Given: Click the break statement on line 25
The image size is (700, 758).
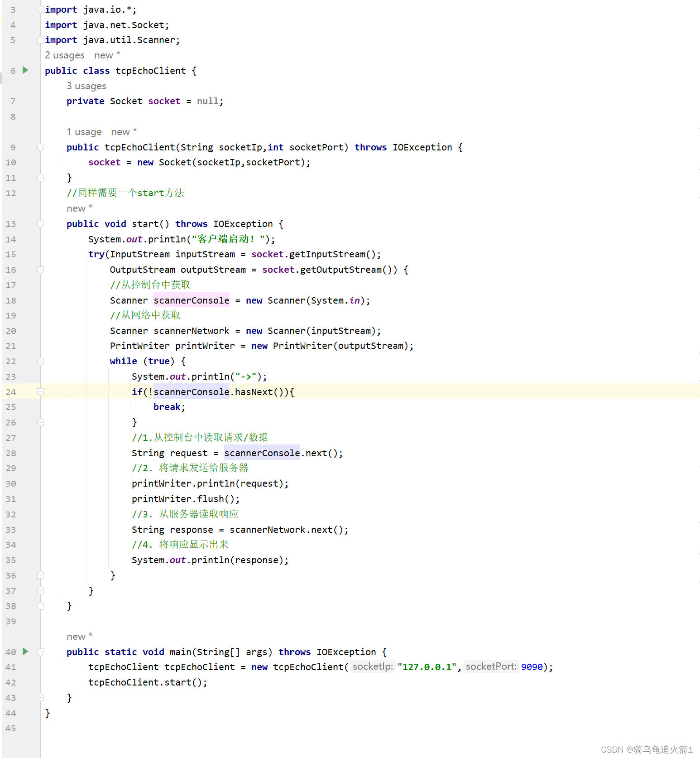Looking at the screenshot, I should (x=169, y=407).
